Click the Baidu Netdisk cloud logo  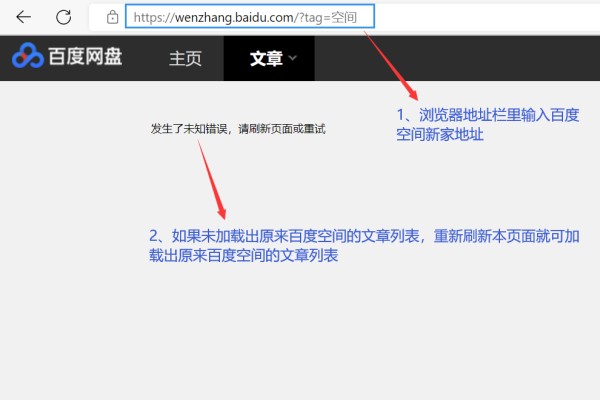[28, 56]
